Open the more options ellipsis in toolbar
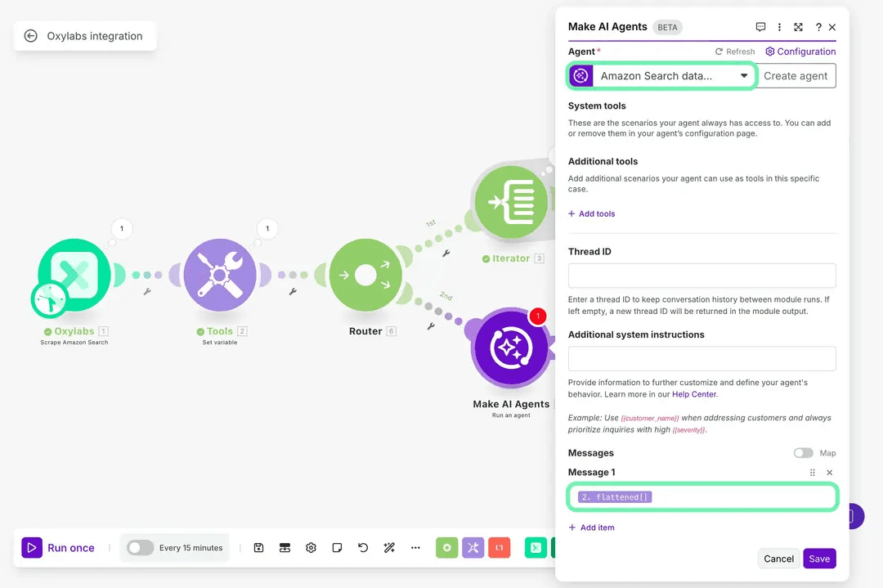The width and height of the screenshot is (883, 588). [415, 548]
